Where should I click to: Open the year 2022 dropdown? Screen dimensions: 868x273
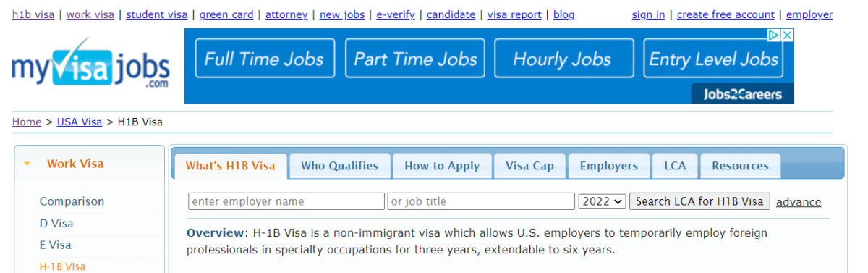pos(602,201)
